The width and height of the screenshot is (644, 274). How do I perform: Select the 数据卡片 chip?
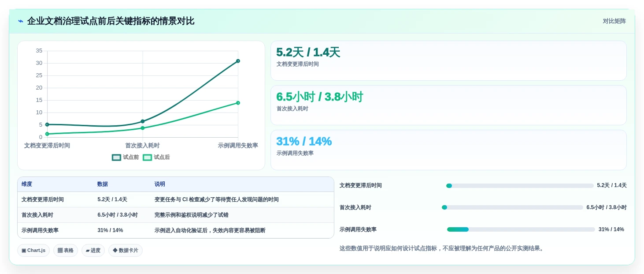coord(126,251)
